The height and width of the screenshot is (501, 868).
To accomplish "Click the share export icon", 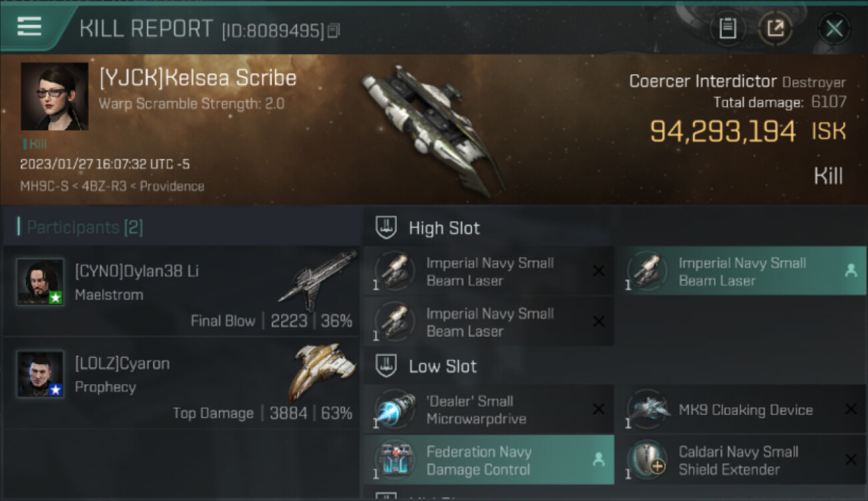I will click(775, 28).
